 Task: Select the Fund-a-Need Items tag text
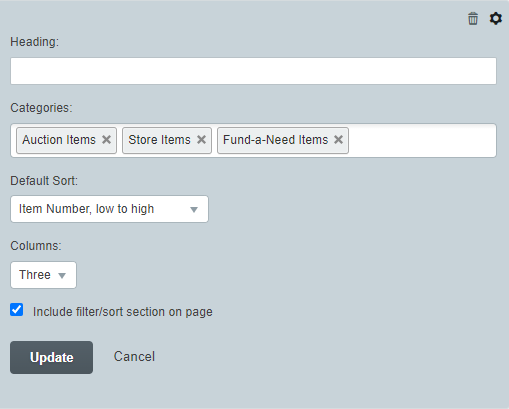coord(276,140)
